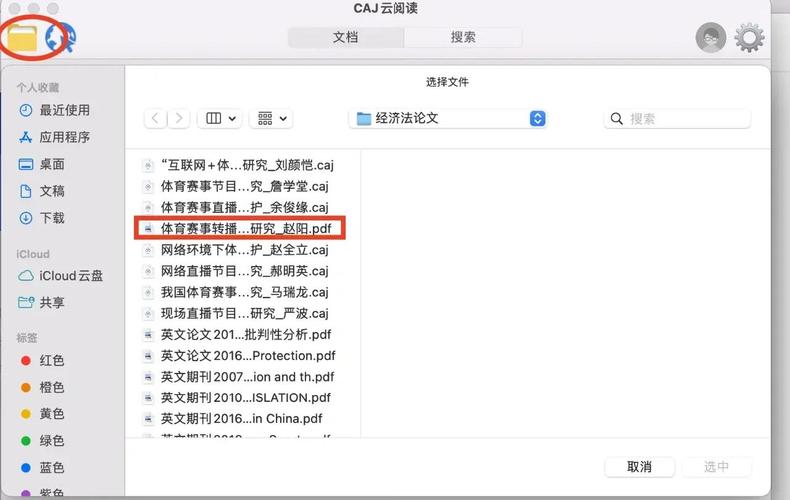Click the magnifier icon in search field
This screenshot has height=500, width=790.
[x=616, y=119]
